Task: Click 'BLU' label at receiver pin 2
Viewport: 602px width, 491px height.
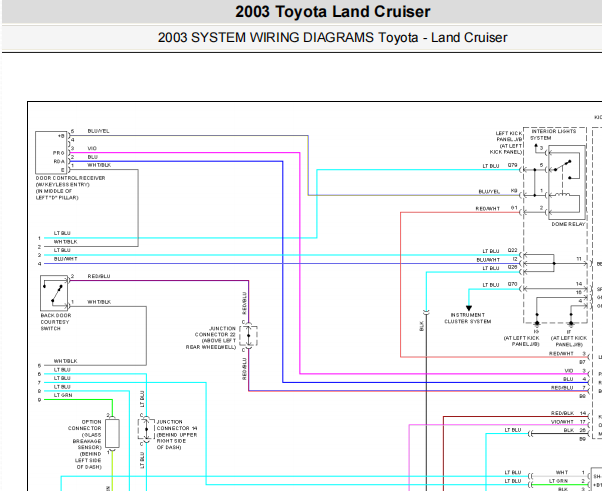Action: (x=93, y=157)
